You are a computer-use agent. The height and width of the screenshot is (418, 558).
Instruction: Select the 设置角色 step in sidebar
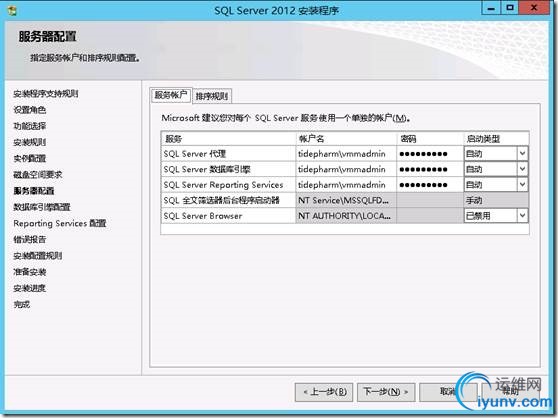point(30,110)
